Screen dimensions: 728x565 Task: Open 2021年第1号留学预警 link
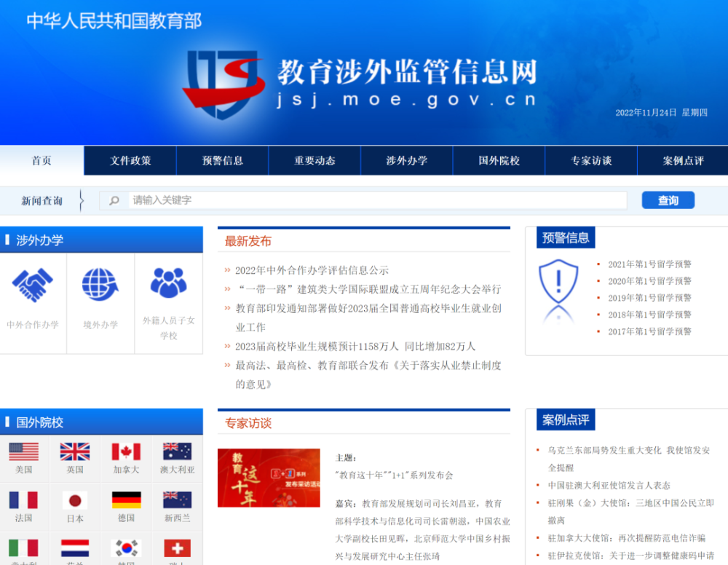649,264
